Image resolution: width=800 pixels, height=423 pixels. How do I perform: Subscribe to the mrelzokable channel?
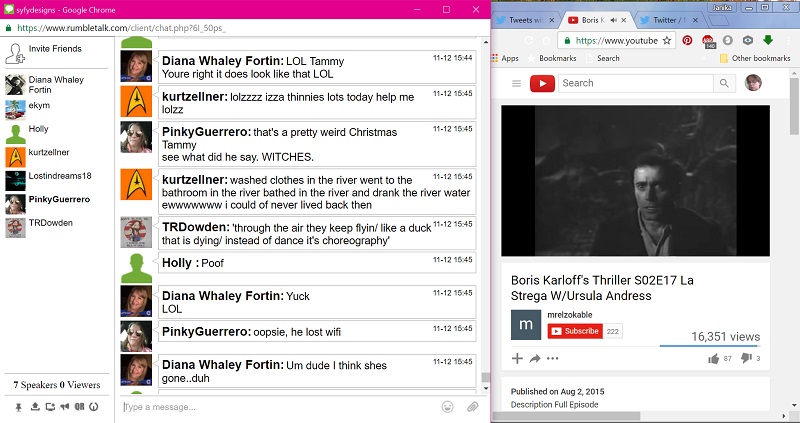[x=575, y=331]
